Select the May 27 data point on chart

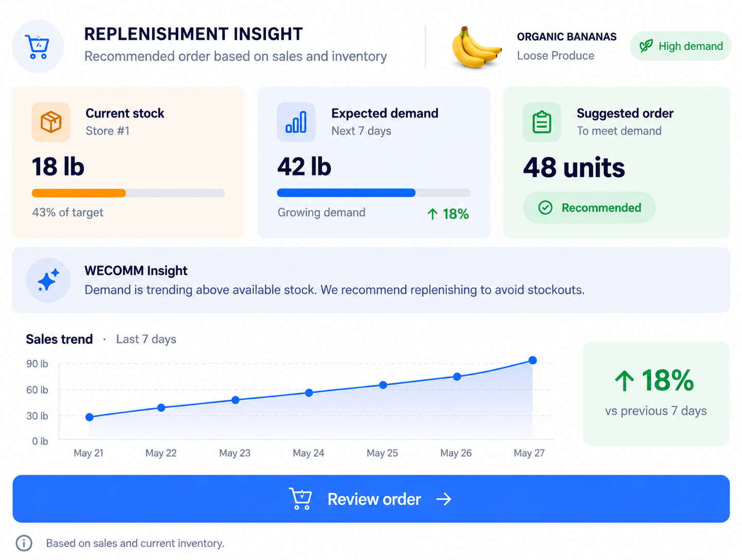click(x=533, y=360)
